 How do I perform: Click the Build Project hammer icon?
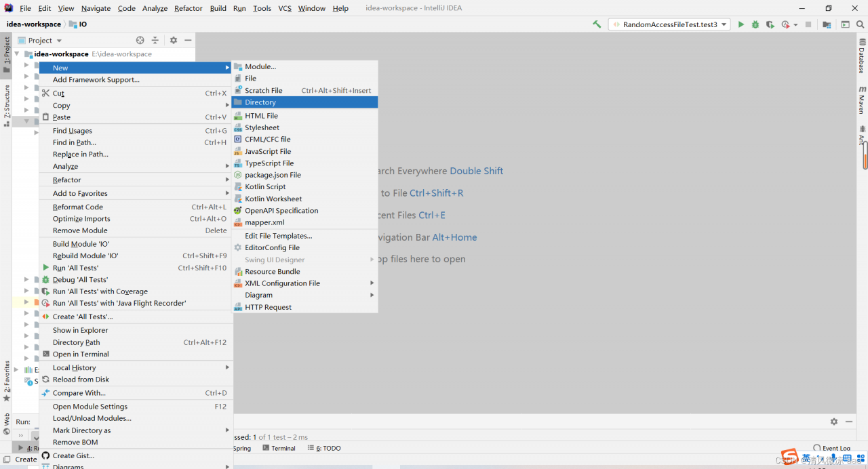pyautogui.click(x=597, y=24)
